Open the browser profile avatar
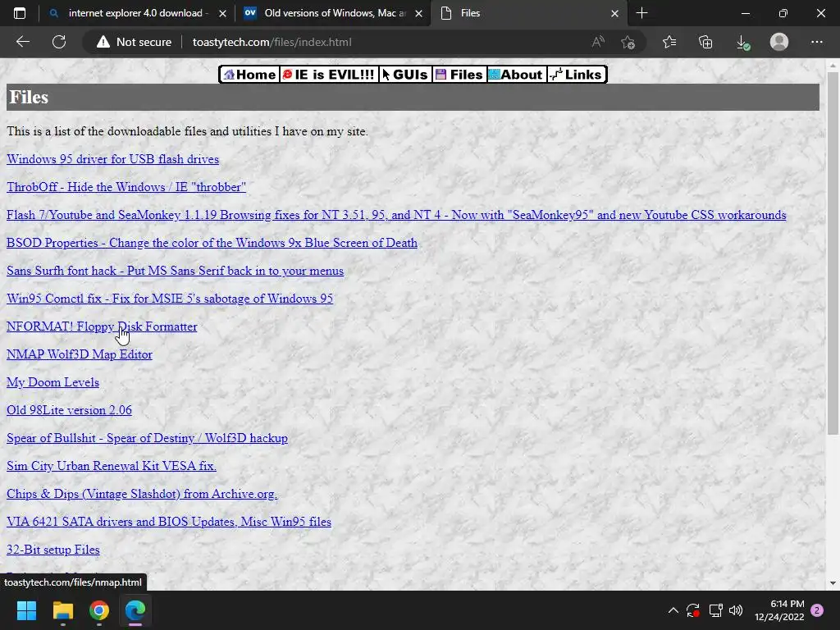The width and height of the screenshot is (840, 630). tap(779, 42)
